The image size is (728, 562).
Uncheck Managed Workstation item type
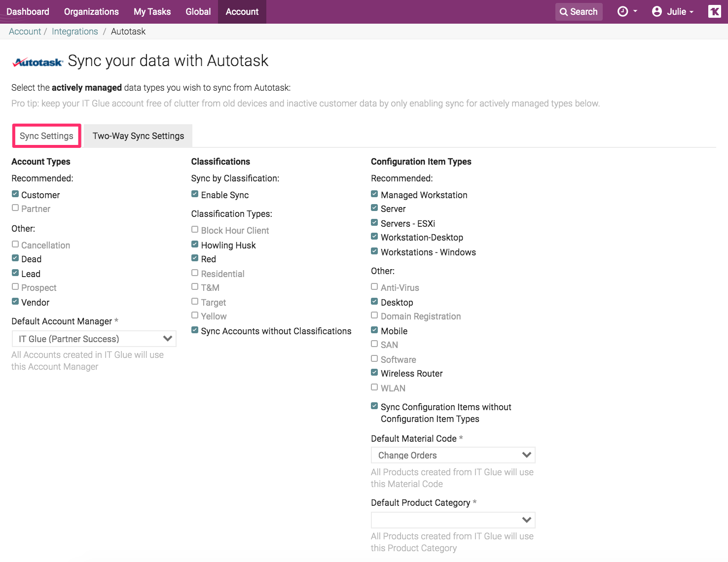(374, 194)
